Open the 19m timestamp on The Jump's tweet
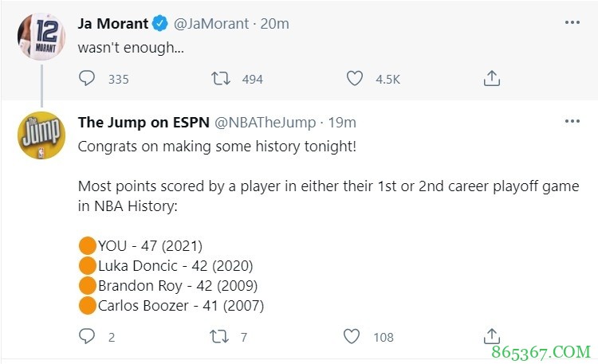 click(x=342, y=122)
